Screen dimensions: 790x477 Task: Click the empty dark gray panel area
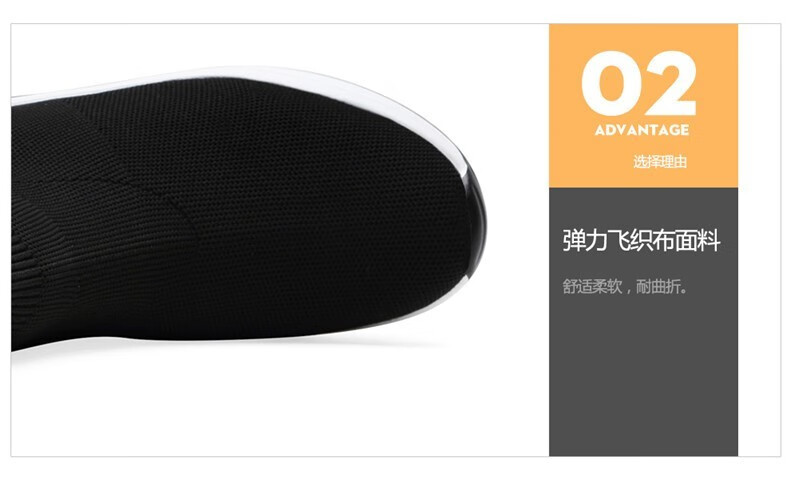(x=643, y=378)
